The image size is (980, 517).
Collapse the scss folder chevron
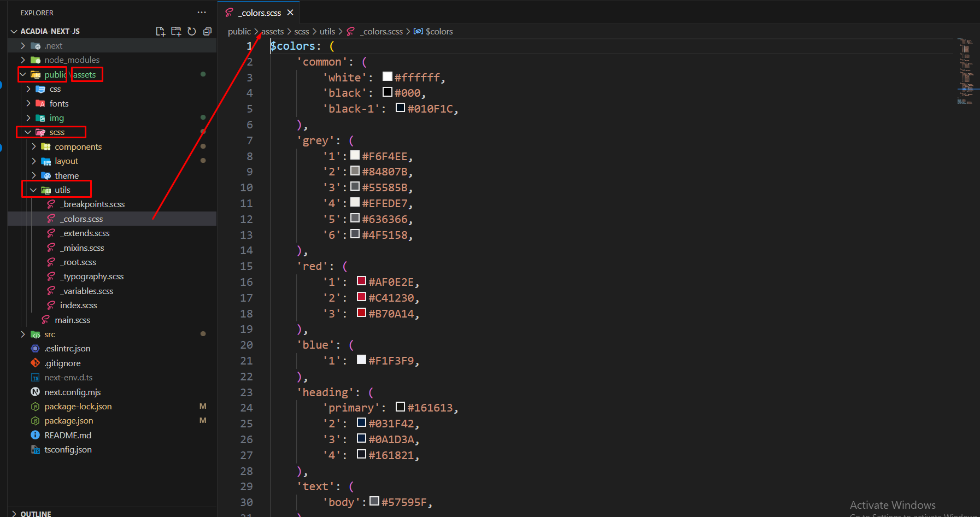click(28, 132)
